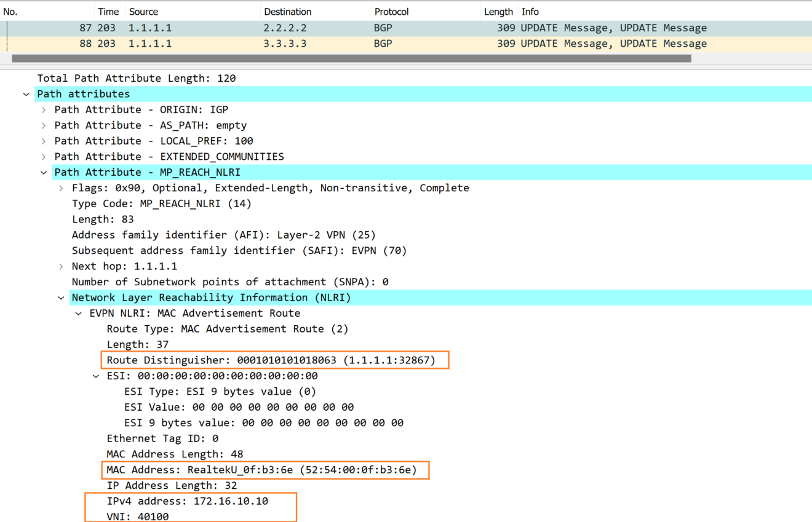Screen dimensions: 812x522
Task: Select packet number 87 to 2.2.2.2
Action: 246,28
